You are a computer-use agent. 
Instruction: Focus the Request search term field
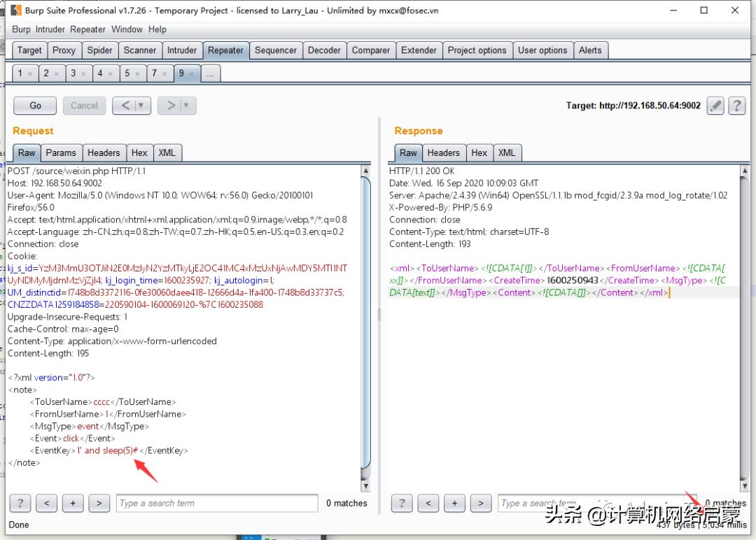pos(217,504)
